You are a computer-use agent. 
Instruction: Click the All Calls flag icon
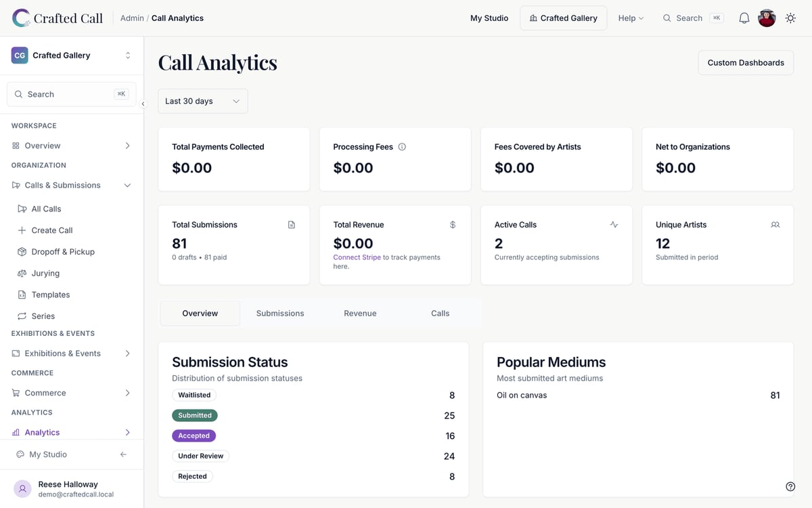pos(22,209)
